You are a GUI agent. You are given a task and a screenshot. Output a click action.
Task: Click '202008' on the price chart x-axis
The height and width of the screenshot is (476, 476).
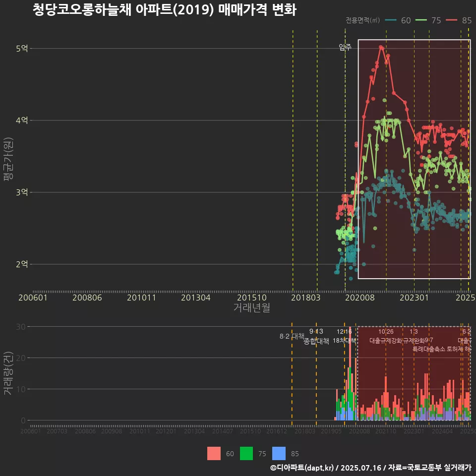pos(360,297)
